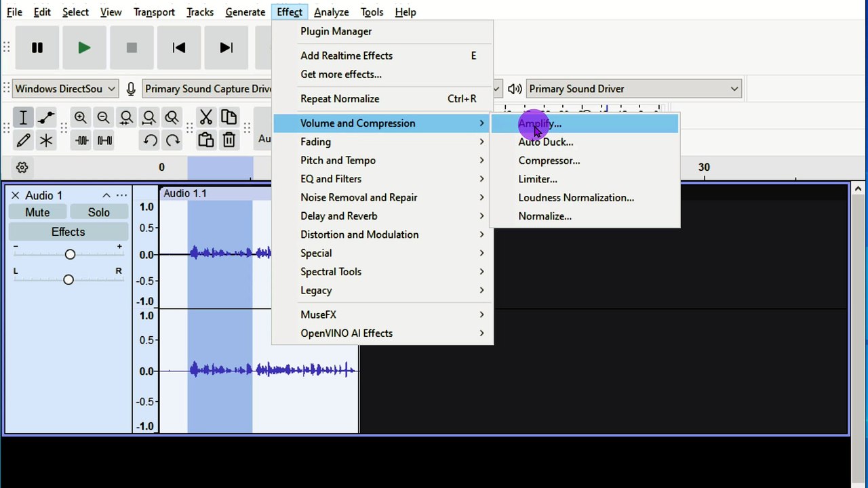Click the green Play button

pyautogui.click(x=84, y=47)
